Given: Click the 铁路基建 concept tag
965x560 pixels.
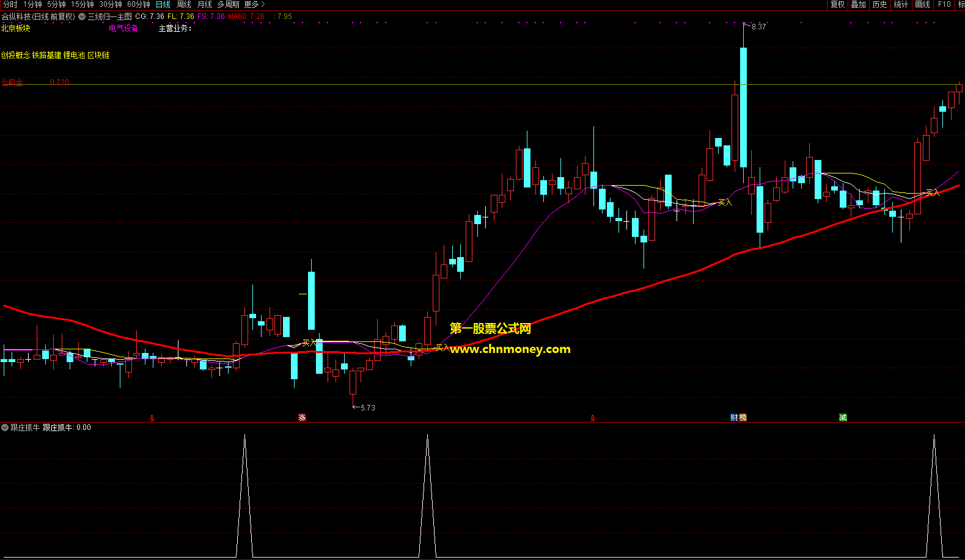Looking at the screenshot, I should point(47,55).
